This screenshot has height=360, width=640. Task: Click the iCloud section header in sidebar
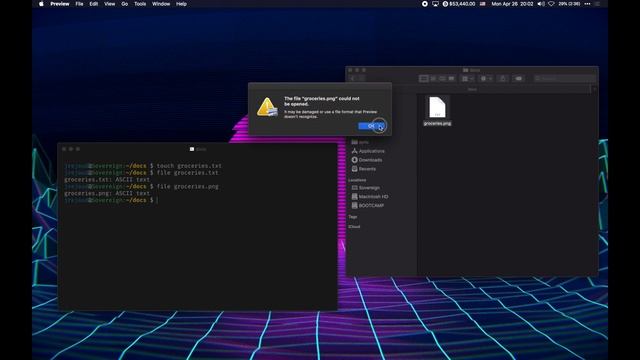[354, 227]
